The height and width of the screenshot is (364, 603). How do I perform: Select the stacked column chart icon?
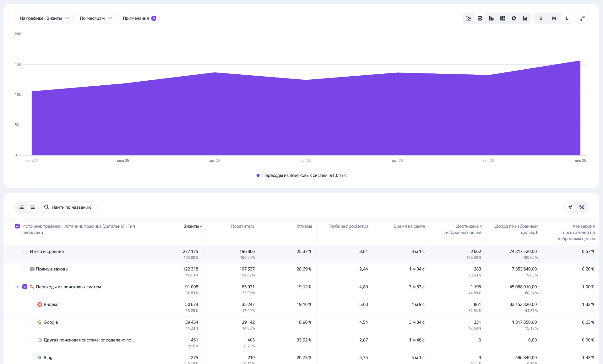pos(503,18)
